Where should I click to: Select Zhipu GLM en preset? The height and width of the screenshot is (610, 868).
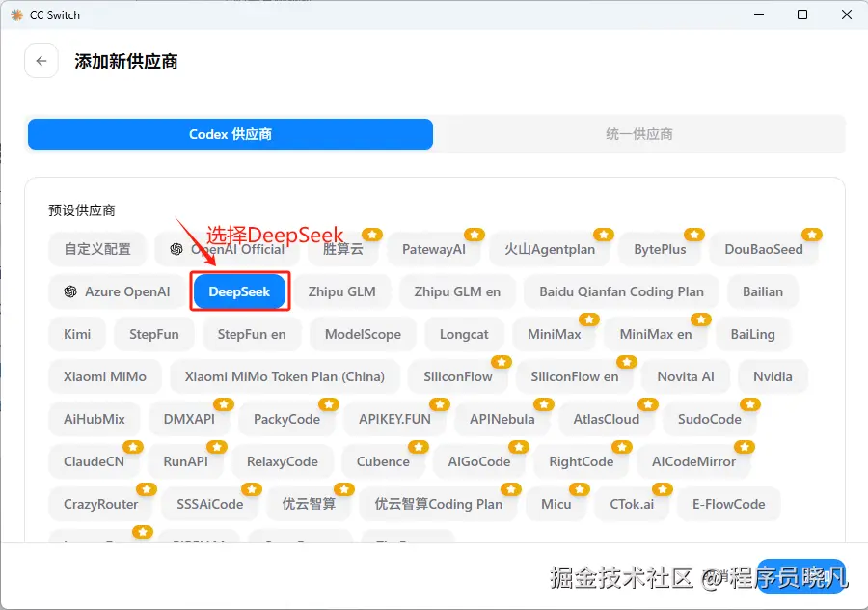tap(457, 291)
